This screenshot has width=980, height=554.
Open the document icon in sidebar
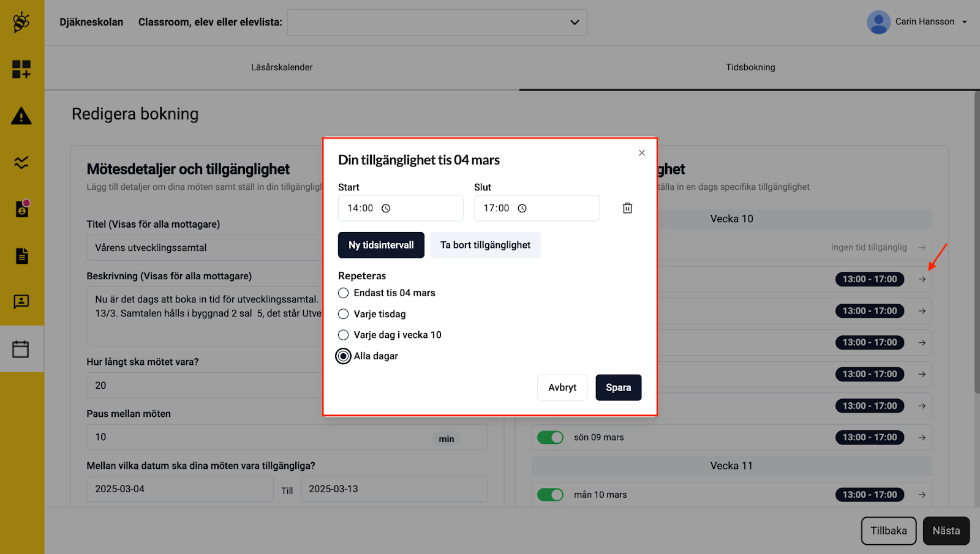click(21, 256)
